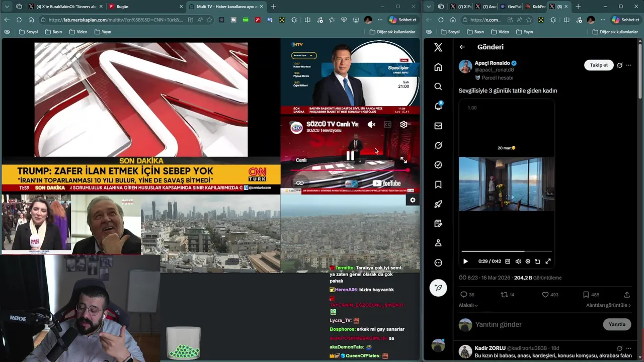Open Diğer sık kullanılanlar in left window
The height and width of the screenshot is (362, 644).
[392, 32]
